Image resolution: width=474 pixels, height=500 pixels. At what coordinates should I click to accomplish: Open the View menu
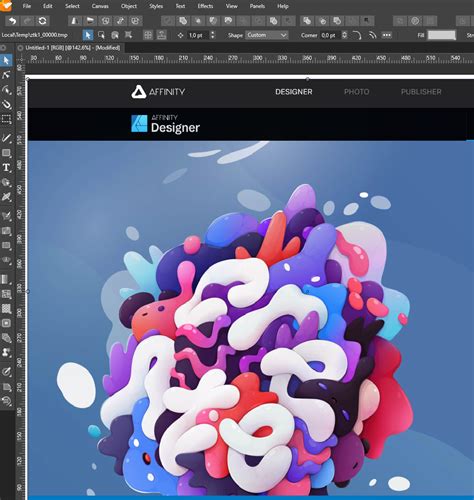click(232, 6)
